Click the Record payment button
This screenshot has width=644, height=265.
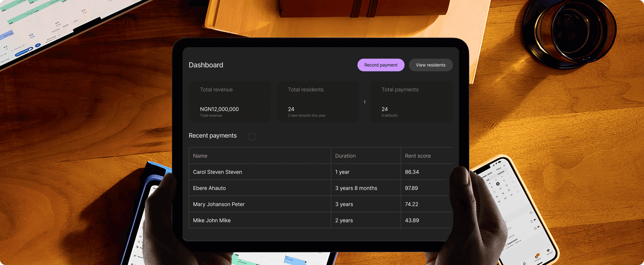pos(380,65)
